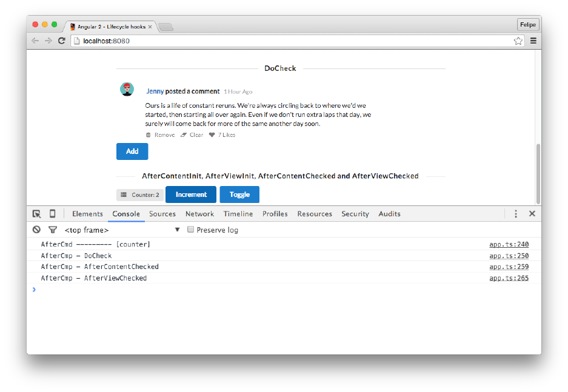The image size is (568, 392).
Task: Clear console with the ban icon
Action: coord(36,230)
